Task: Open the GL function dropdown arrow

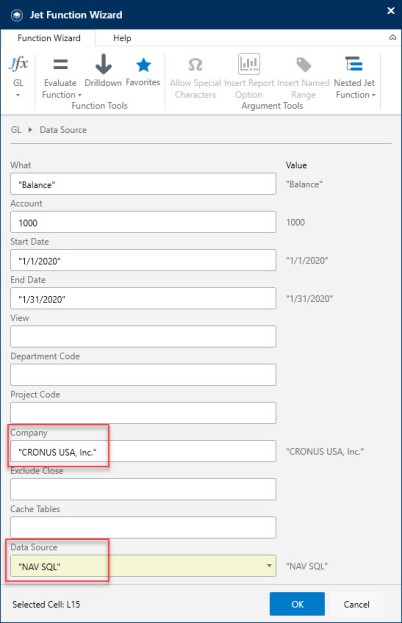Action: pyautogui.click(x=18, y=95)
